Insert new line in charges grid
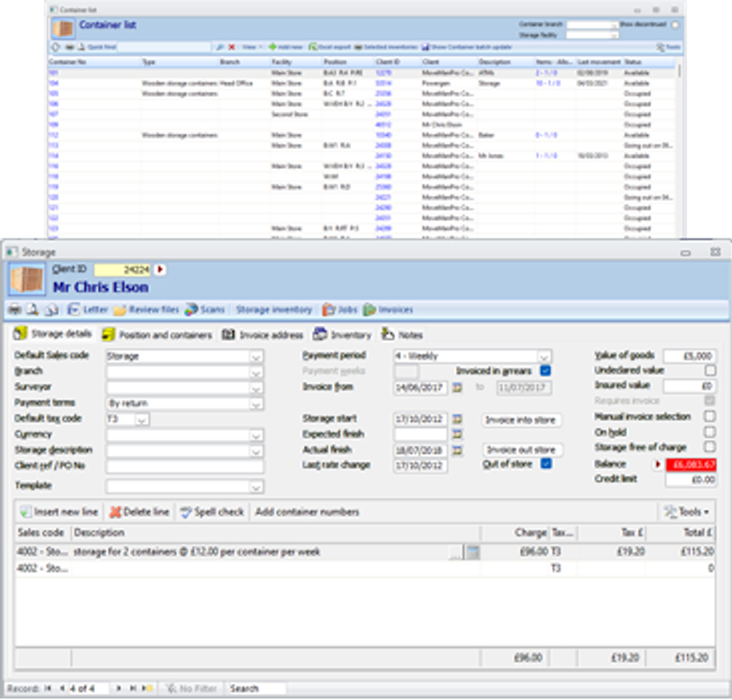This screenshot has height=700, width=732. click(x=59, y=512)
